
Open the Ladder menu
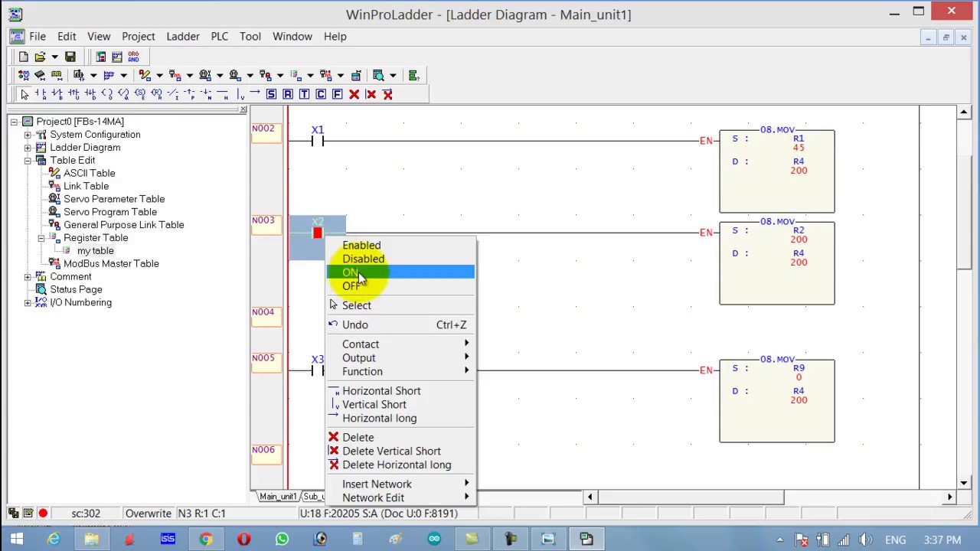click(183, 36)
